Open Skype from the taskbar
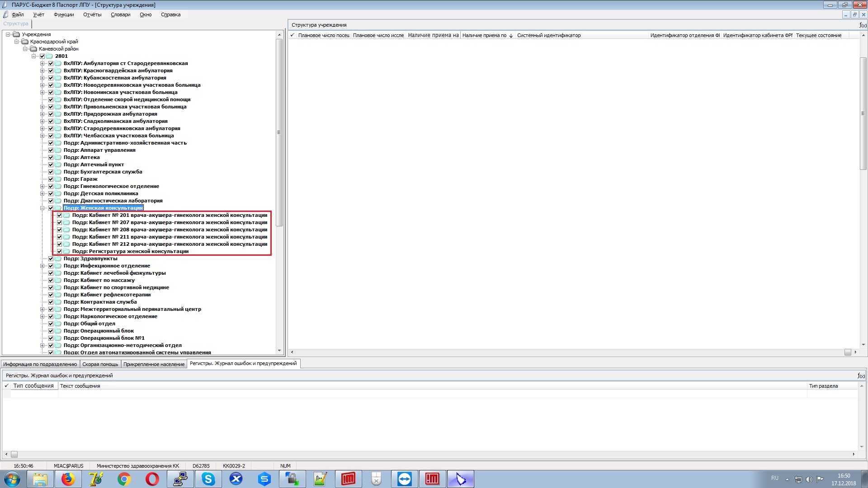Viewport: 868px width, 488px height. coord(208,479)
